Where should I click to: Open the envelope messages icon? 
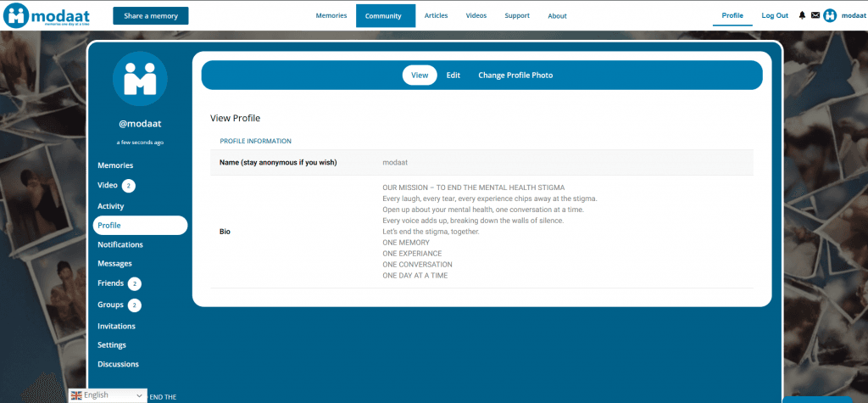tap(815, 15)
